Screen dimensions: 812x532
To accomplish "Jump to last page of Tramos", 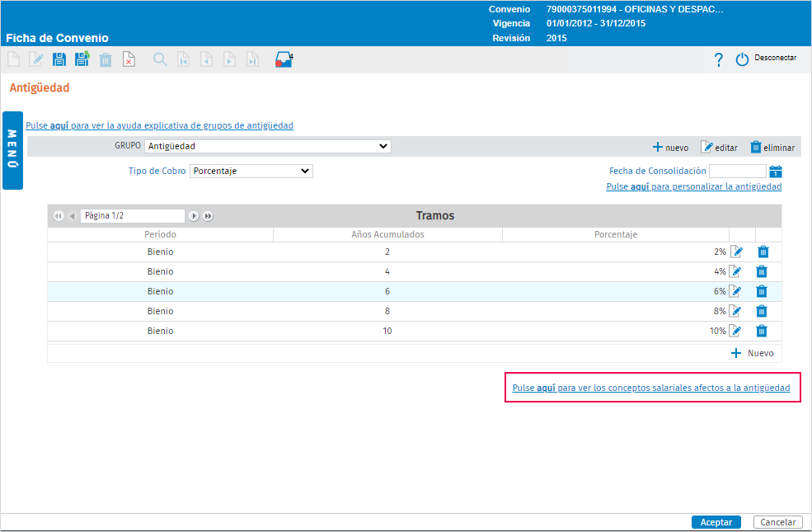I will (209, 216).
